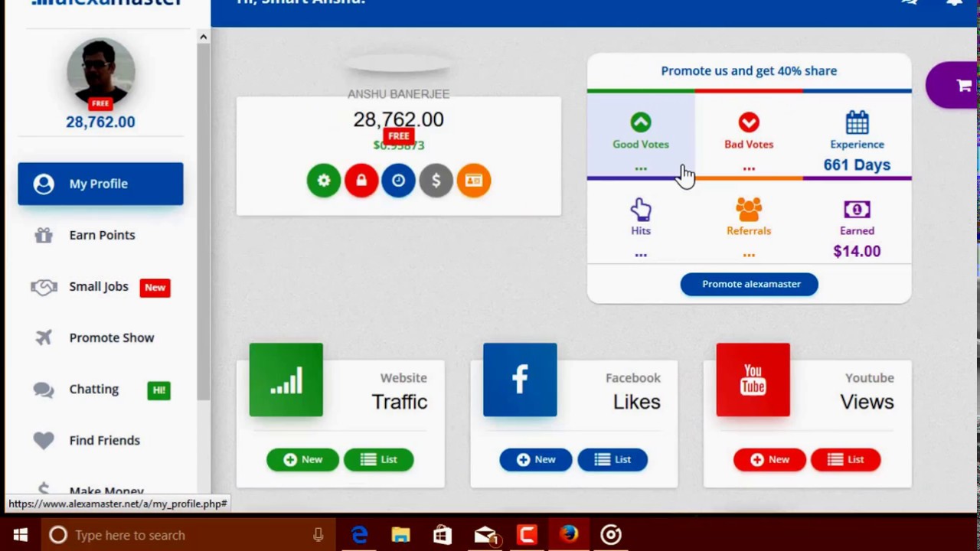This screenshot has width=980, height=551.
Task: Click the Hits hand pointer icon
Action: [x=641, y=209]
